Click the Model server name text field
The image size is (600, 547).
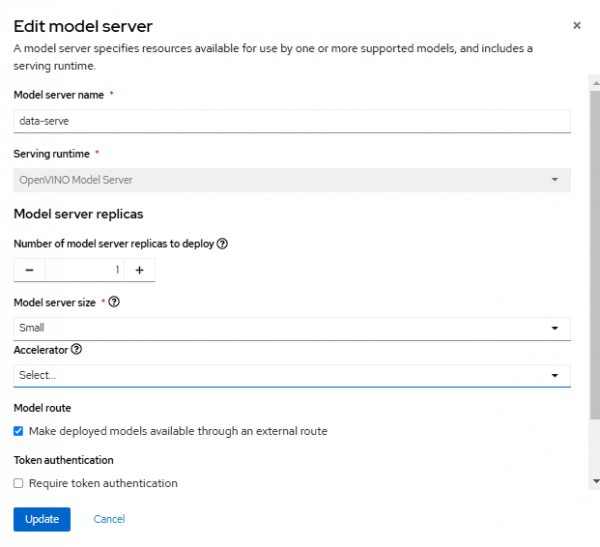click(291, 120)
